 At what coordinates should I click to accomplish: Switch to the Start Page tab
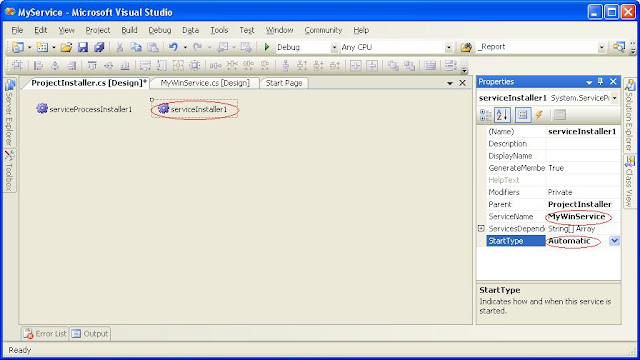click(284, 83)
